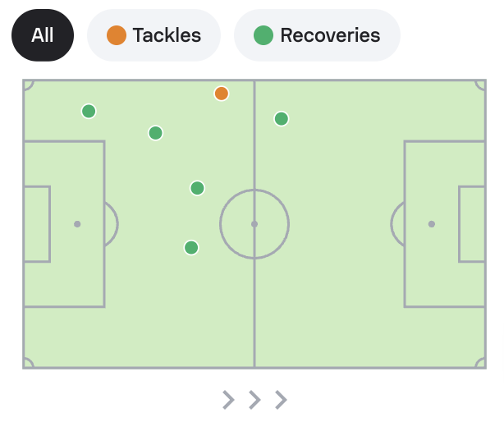Image resolution: width=504 pixels, height=422 pixels.
Task: Click the center spot of the pitch
Action: (x=254, y=224)
